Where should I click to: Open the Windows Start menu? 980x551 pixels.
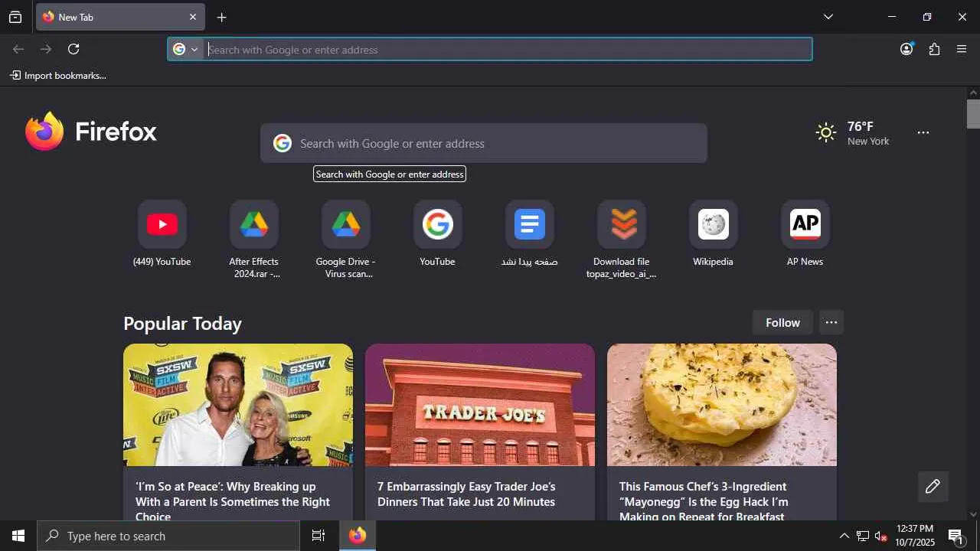(x=18, y=536)
